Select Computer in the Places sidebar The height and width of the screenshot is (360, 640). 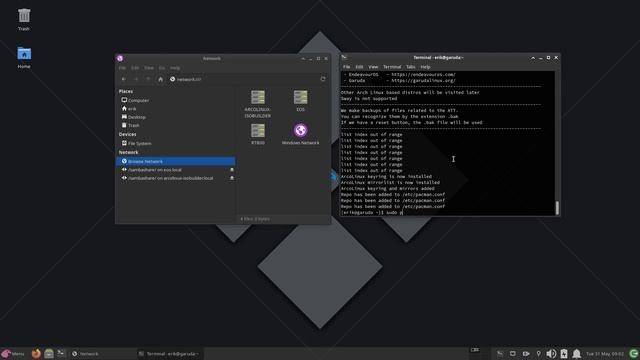click(x=176, y=100)
